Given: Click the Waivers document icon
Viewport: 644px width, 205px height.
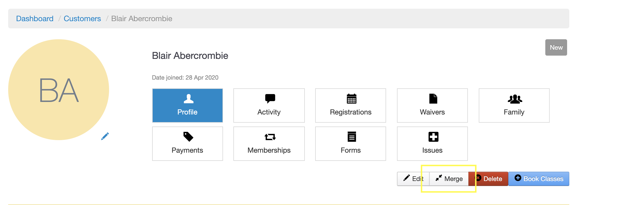Looking at the screenshot, I should tap(433, 99).
